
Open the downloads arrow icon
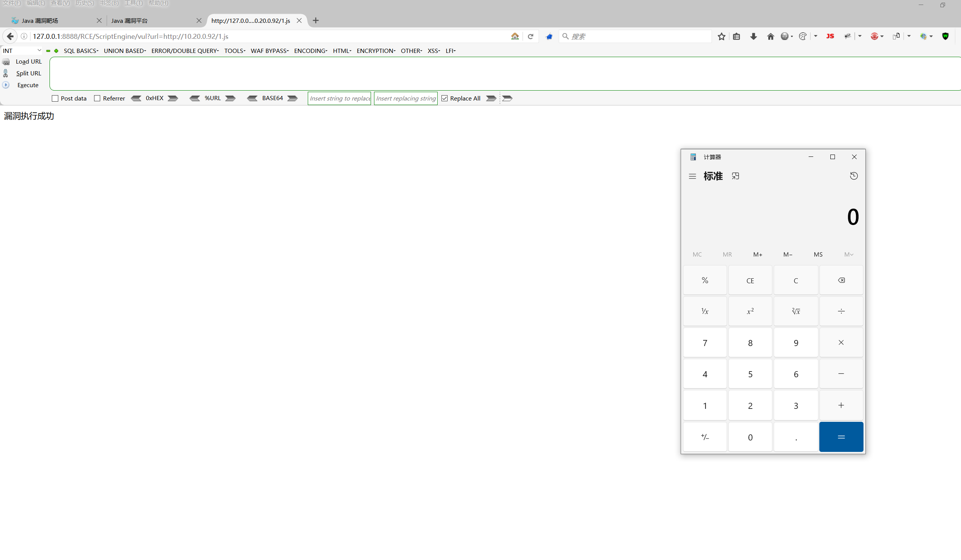753,37
